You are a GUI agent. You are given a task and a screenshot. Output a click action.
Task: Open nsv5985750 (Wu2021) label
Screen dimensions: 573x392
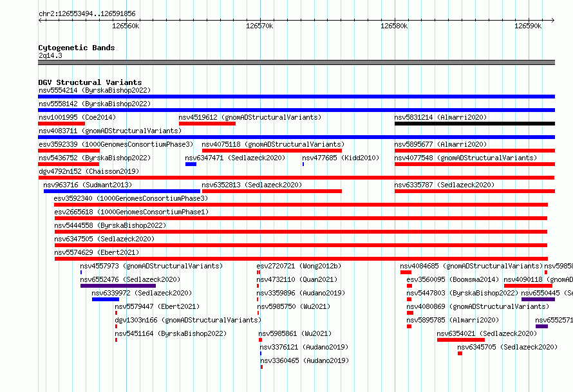[x=293, y=306]
